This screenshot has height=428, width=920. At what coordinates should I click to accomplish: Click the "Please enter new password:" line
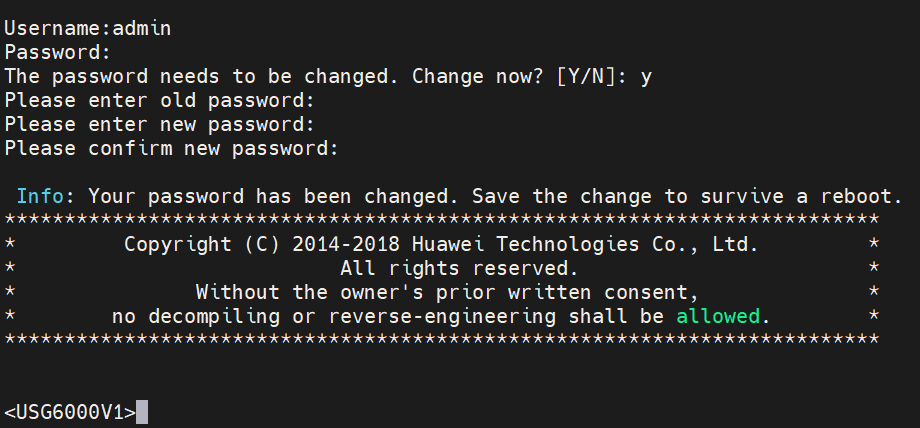coord(160,124)
